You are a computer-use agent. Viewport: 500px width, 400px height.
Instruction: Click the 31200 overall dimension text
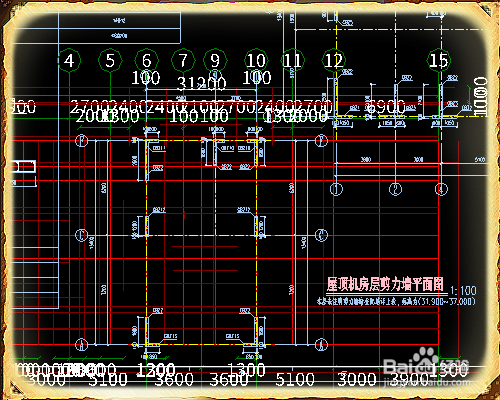[202, 83]
